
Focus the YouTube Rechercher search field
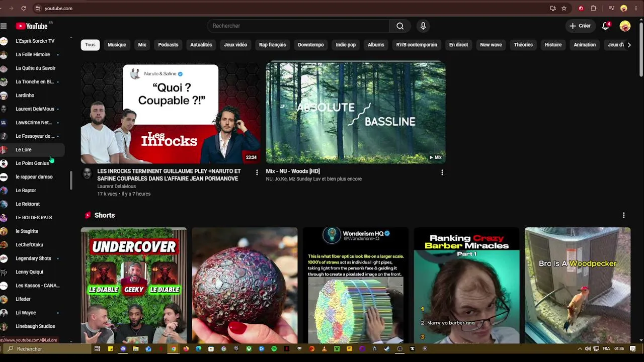pyautogui.click(x=298, y=26)
